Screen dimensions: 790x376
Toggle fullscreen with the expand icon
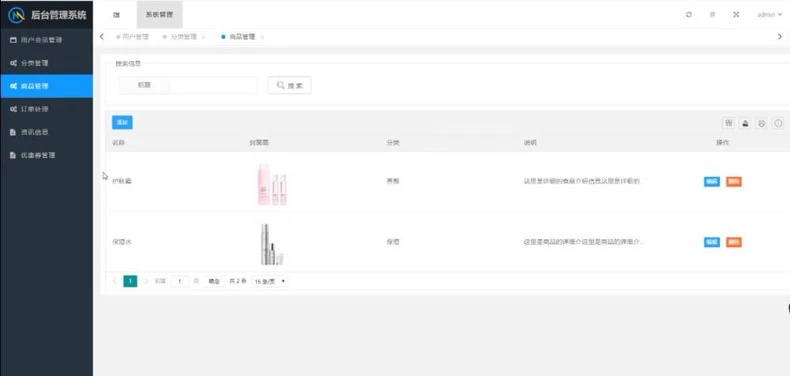point(736,15)
